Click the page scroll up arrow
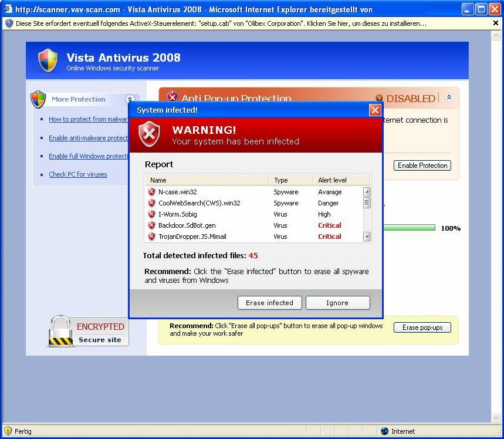The width and height of the screenshot is (504, 439). coord(496,35)
